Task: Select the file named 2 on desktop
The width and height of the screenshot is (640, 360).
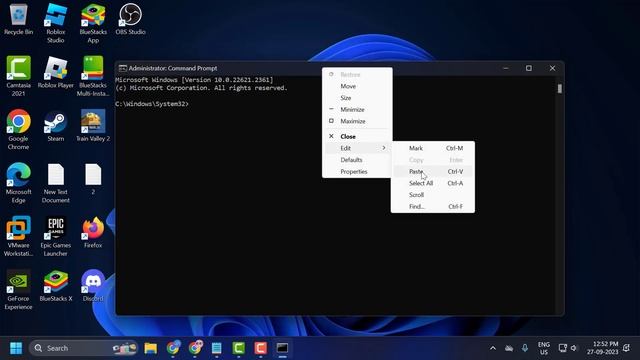Action: tap(93, 179)
